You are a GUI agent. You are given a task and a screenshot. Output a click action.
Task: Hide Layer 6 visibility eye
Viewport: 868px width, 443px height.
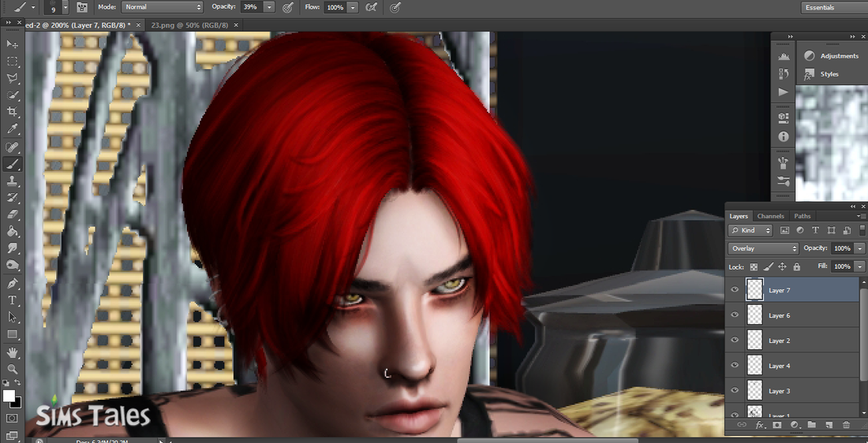(x=735, y=315)
